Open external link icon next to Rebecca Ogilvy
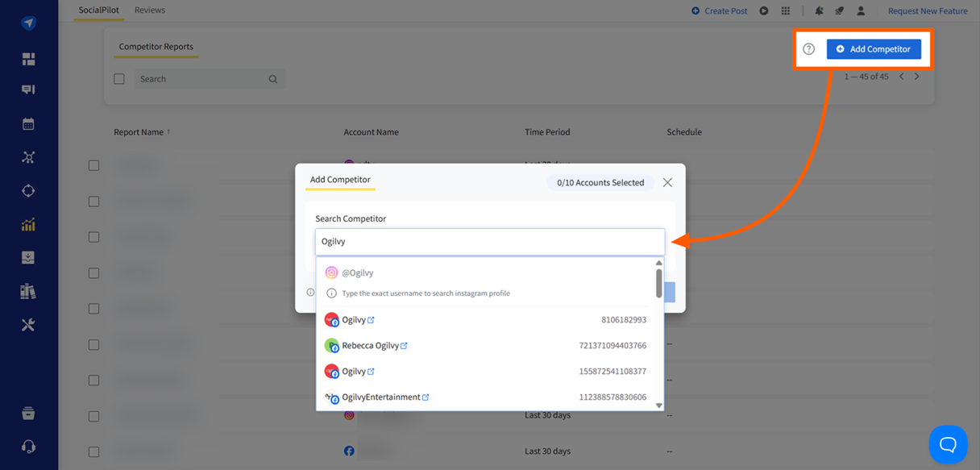The height and width of the screenshot is (470, 980). [404, 346]
